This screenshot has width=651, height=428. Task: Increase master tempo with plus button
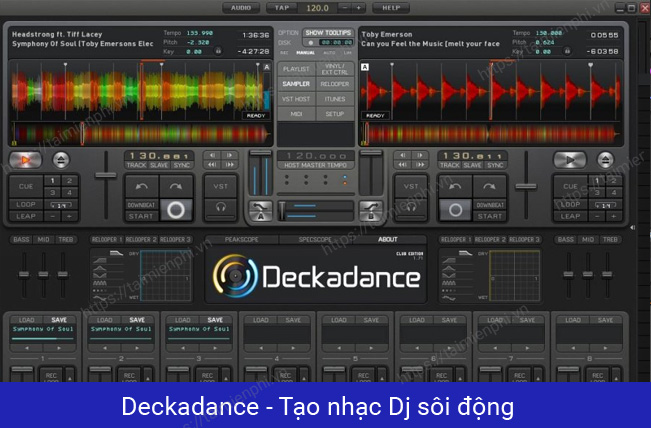click(358, 8)
